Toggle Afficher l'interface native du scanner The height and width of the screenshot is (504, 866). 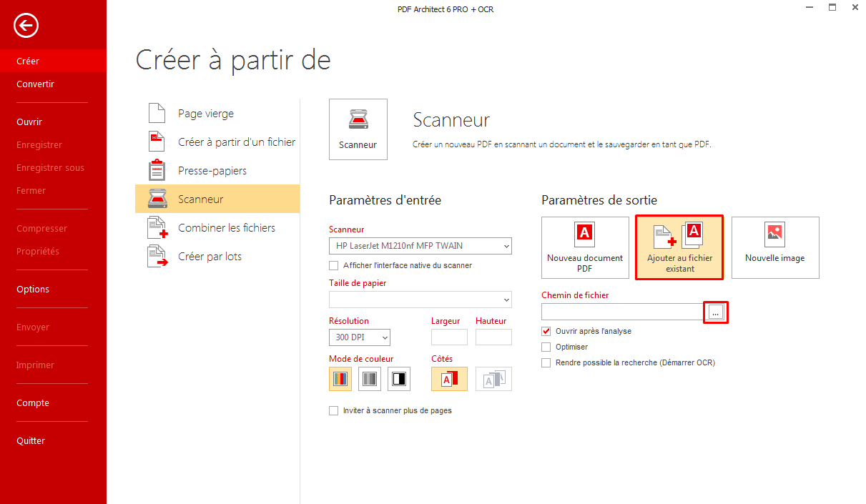[x=333, y=265]
